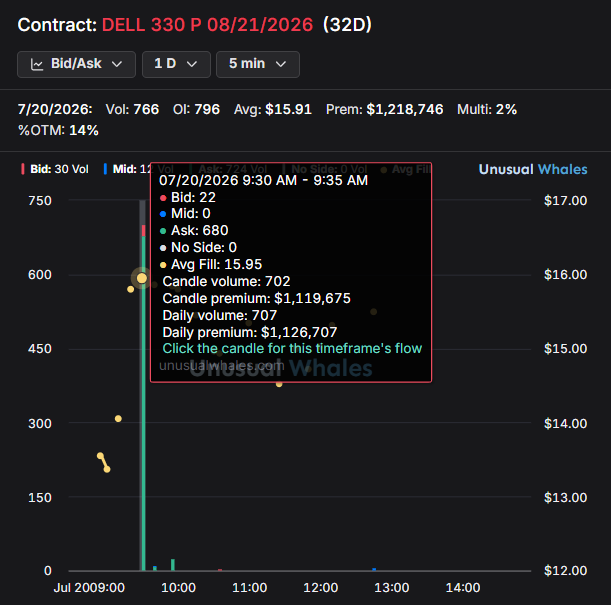Viewport: 611px width, 605px height.
Task: Click the (32D) days-to-expiry label
Action: (347, 25)
